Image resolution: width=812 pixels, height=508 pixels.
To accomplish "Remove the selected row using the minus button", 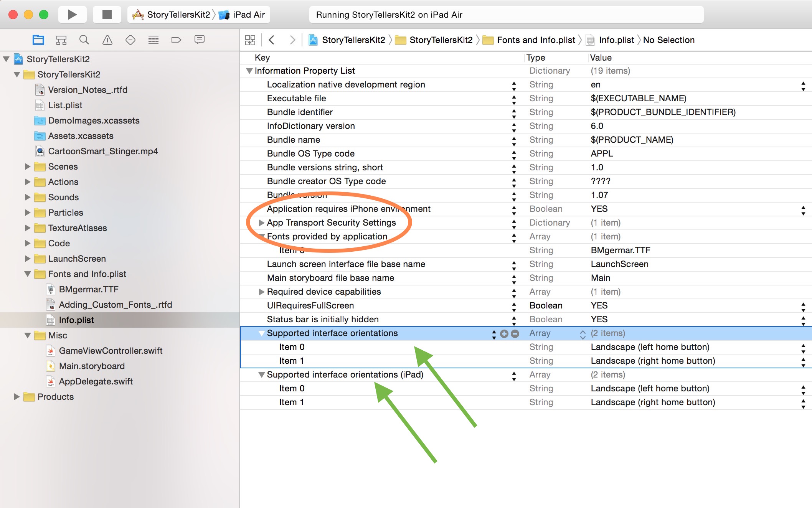I will (x=515, y=333).
